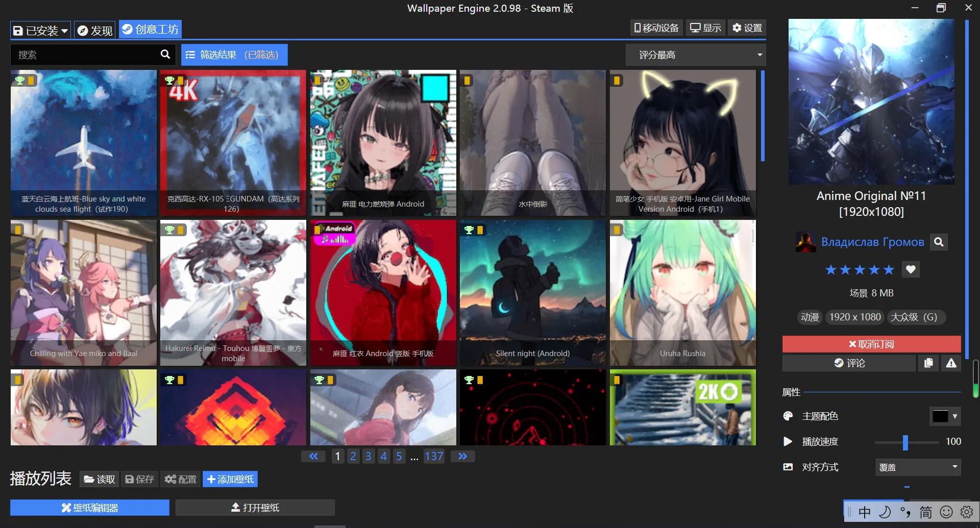Favorite wallpaper with the heart icon

click(911, 269)
